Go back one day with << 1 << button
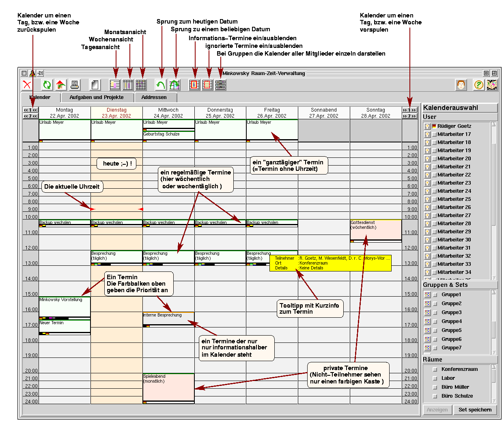Image resolution: width=504 pixels, height=422 pixels. click(30, 110)
